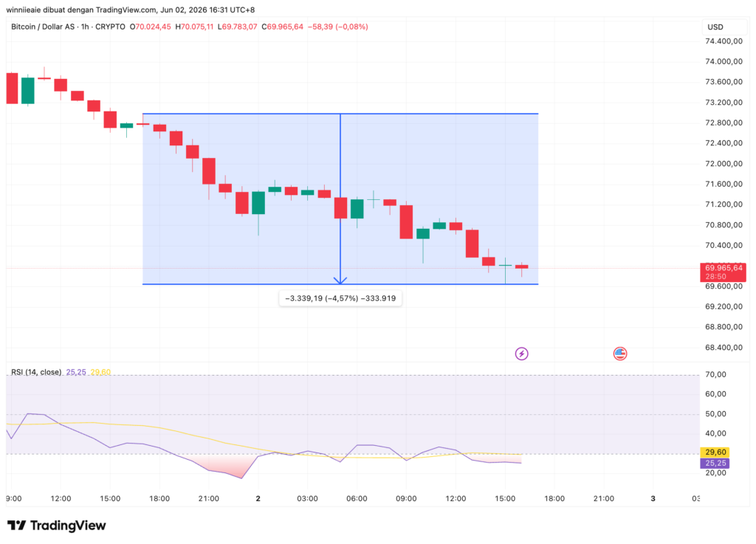
Task: Click the 06:00 time axis label
Action: (357, 499)
